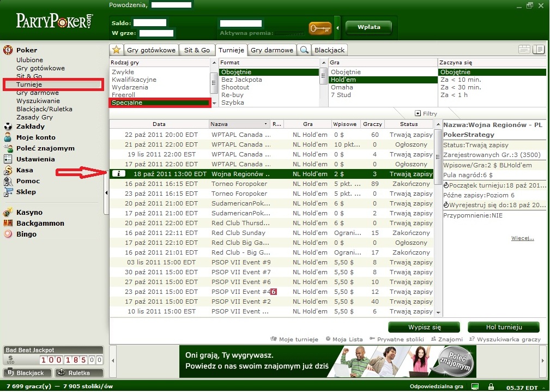
Task: Show previous banner with left arrow
Action: click(x=113, y=360)
